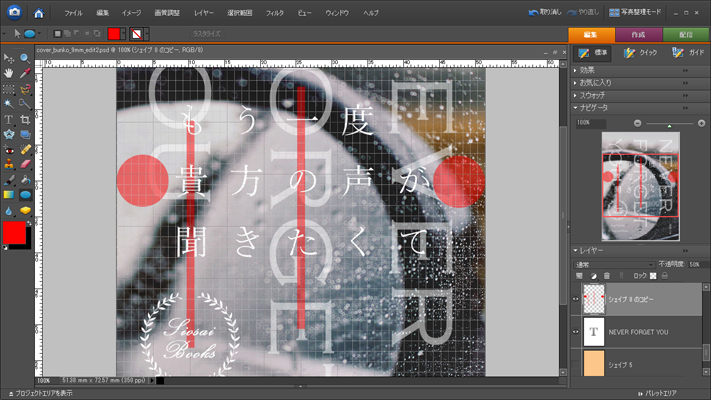Select the Paint Bucket tool
The height and width of the screenshot is (400, 711).
pyautogui.click(x=25, y=180)
